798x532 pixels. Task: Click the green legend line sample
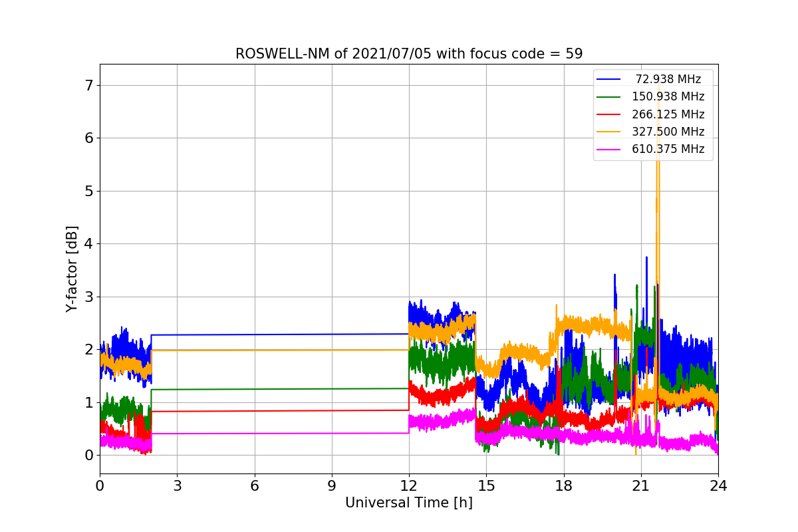(x=610, y=97)
